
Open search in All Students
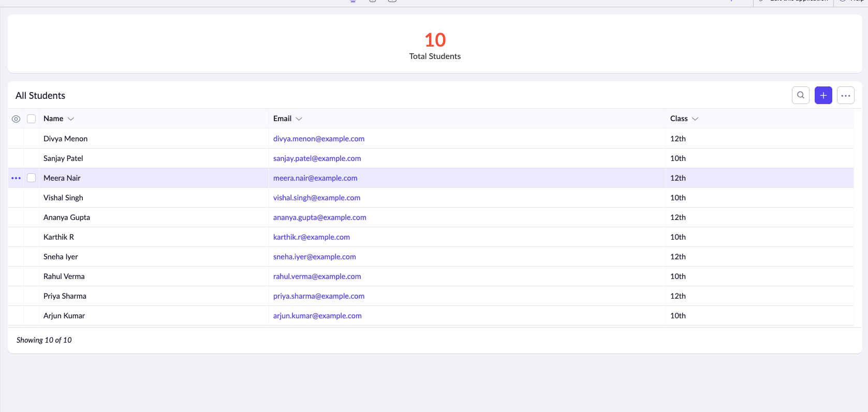point(801,95)
